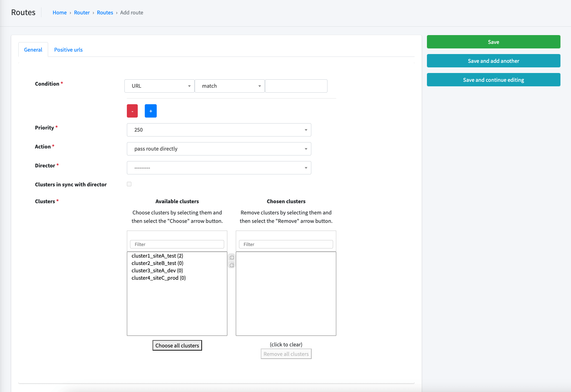Go to Router breadcrumb link
Image resolution: width=571 pixels, height=392 pixels.
82,13
